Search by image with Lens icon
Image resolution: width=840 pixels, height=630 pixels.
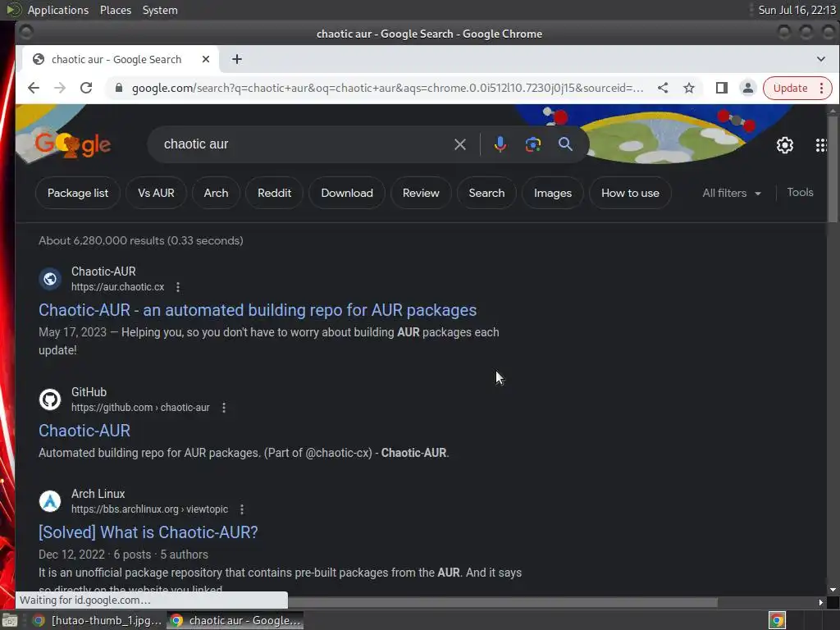533,144
